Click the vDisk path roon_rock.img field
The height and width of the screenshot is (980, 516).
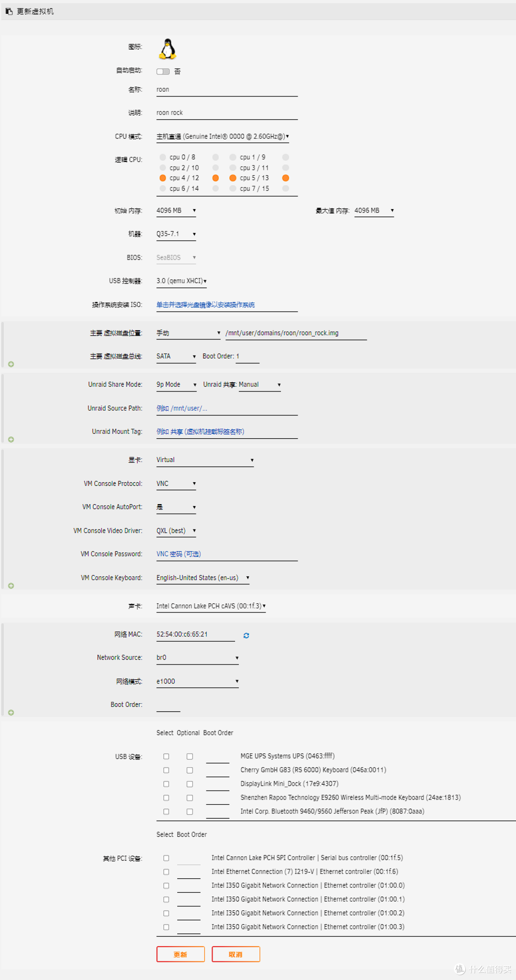click(296, 333)
